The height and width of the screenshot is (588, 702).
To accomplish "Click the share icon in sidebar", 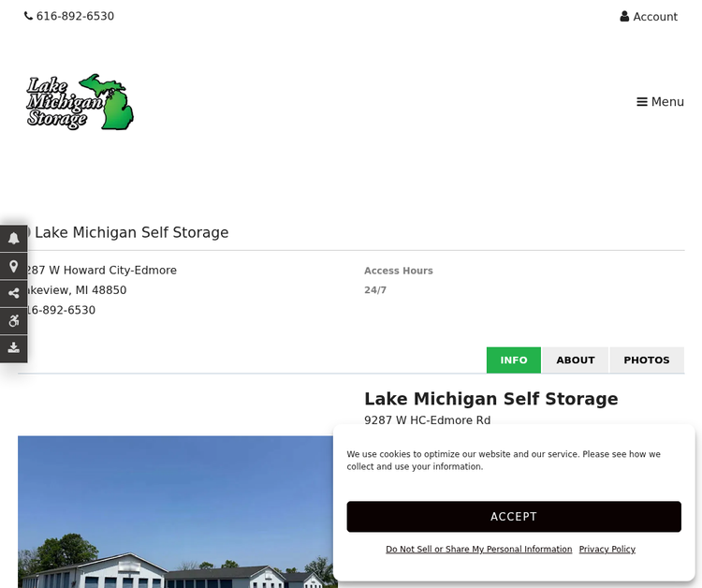I will coord(13,293).
